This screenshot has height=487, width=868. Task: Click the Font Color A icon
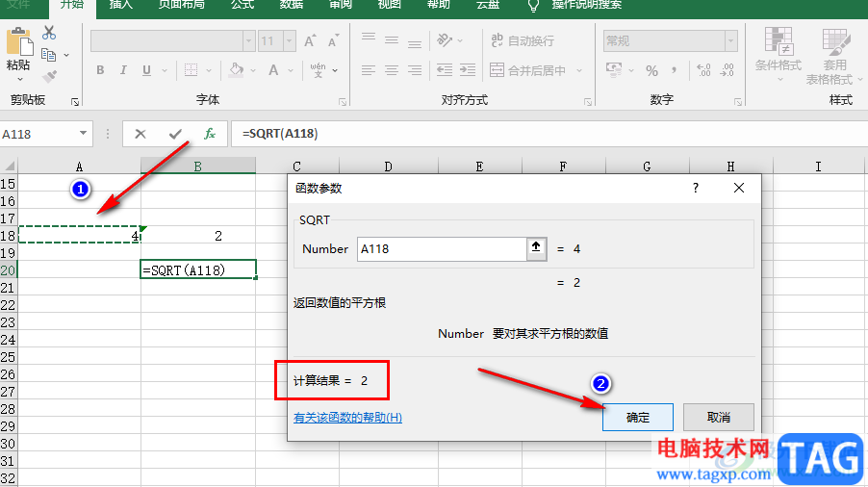point(273,70)
